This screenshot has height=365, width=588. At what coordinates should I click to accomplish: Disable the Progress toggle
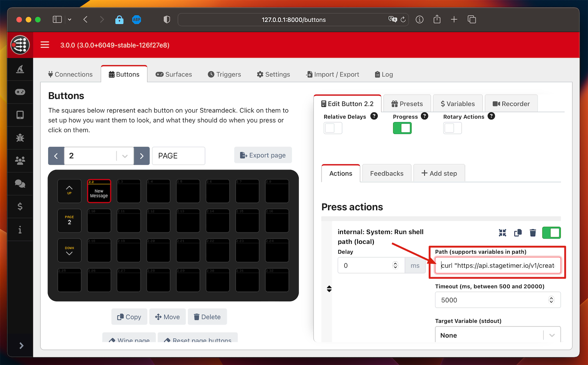click(x=402, y=128)
